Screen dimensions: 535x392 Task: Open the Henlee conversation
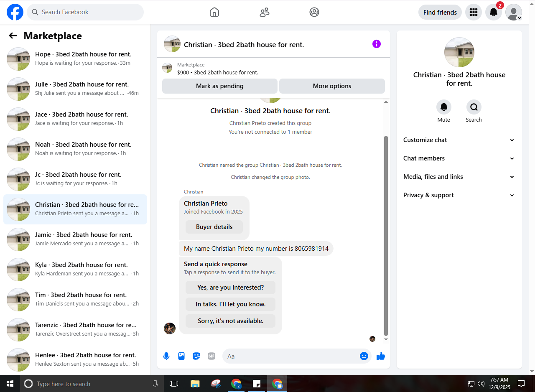pyautogui.click(x=75, y=360)
